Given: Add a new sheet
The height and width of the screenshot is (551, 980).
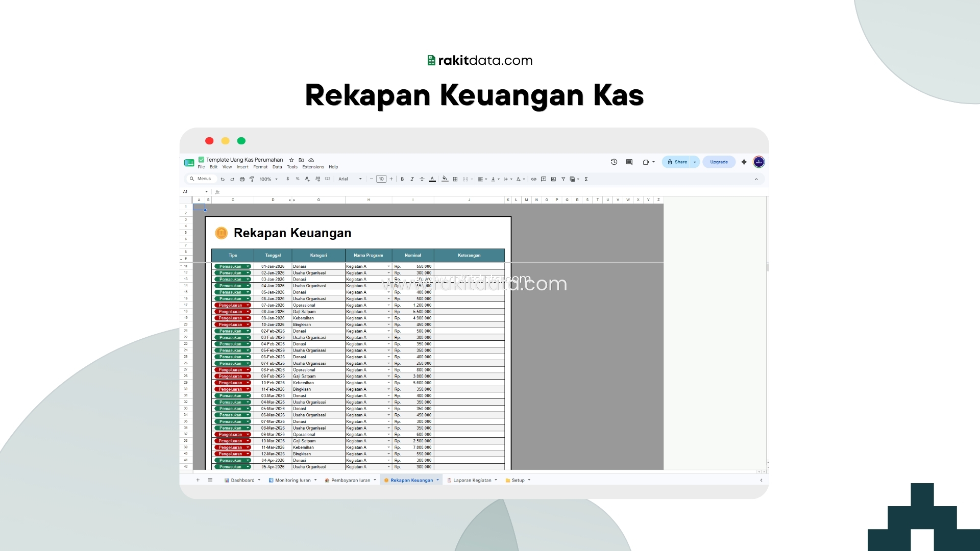Looking at the screenshot, I should point(198,480).
